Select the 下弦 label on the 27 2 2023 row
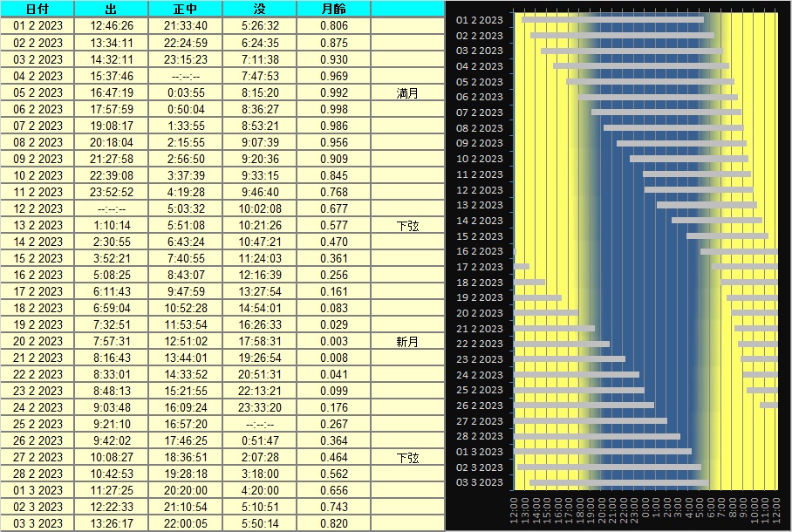Viewport: 792px width, 532px height. (407, 457)
